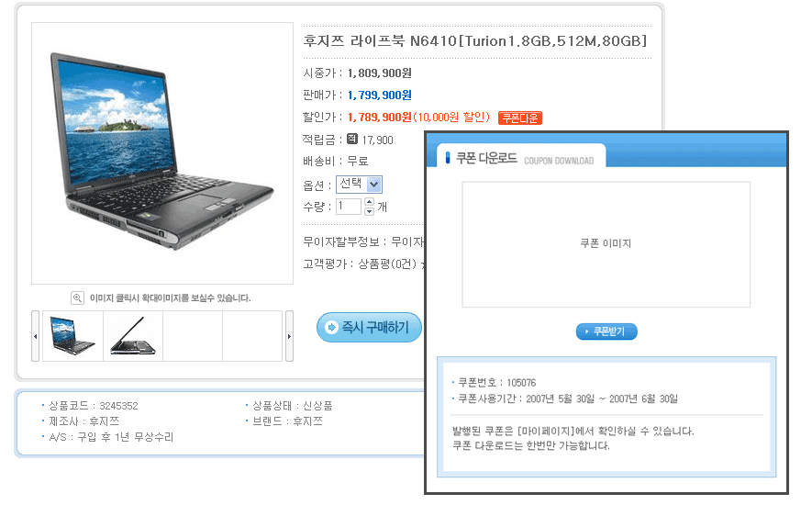This screenshot has width=812, height=505.
Task: Open 상품평(0건) customer review link
Action: (x=387, y=264)
